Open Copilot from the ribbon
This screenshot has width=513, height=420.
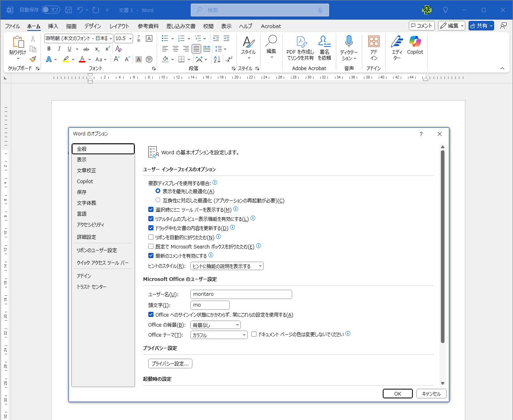[x=415, y=46]
